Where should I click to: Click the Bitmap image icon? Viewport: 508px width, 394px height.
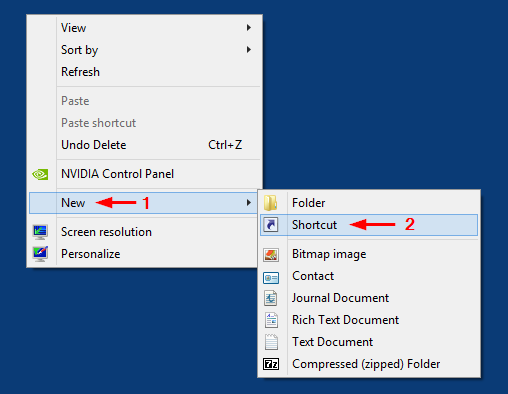tap(271, 255)
